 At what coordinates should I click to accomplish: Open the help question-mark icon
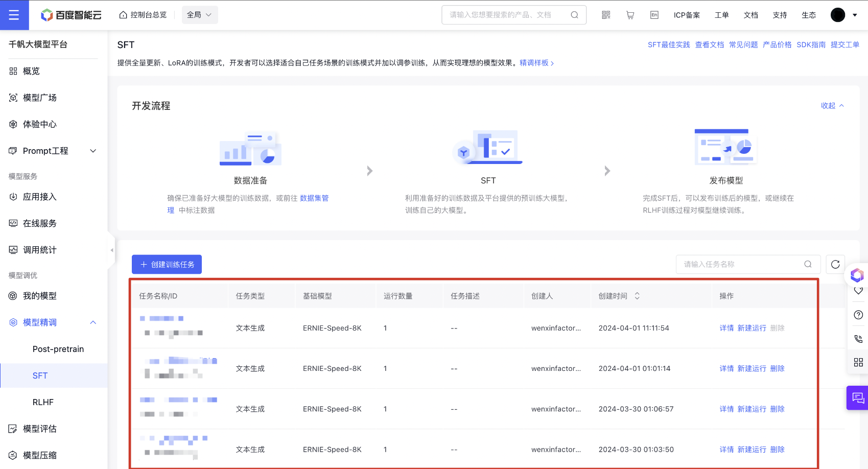[858, 315]
